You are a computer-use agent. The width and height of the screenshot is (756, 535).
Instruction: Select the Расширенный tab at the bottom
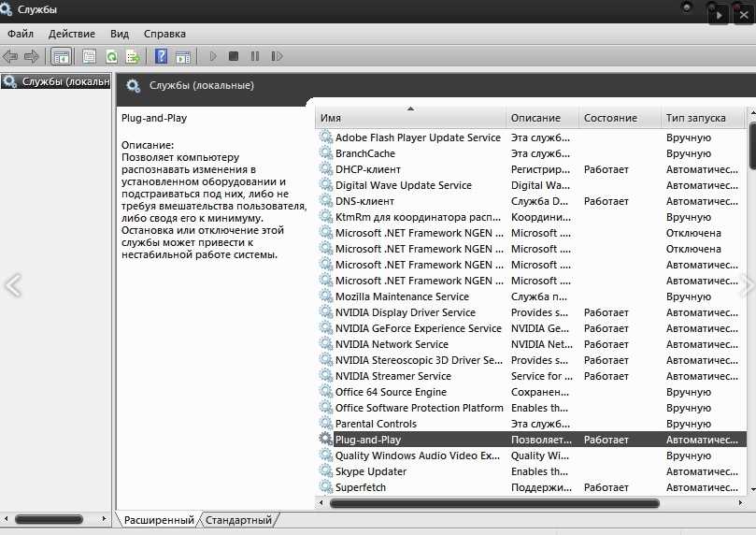[159, 520]
